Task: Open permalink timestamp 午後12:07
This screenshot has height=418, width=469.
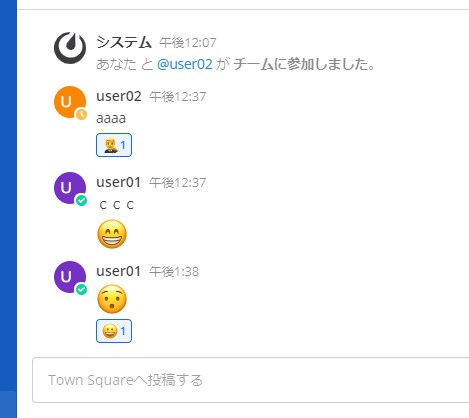Action: pyautogui.click(x=188, y=43)
